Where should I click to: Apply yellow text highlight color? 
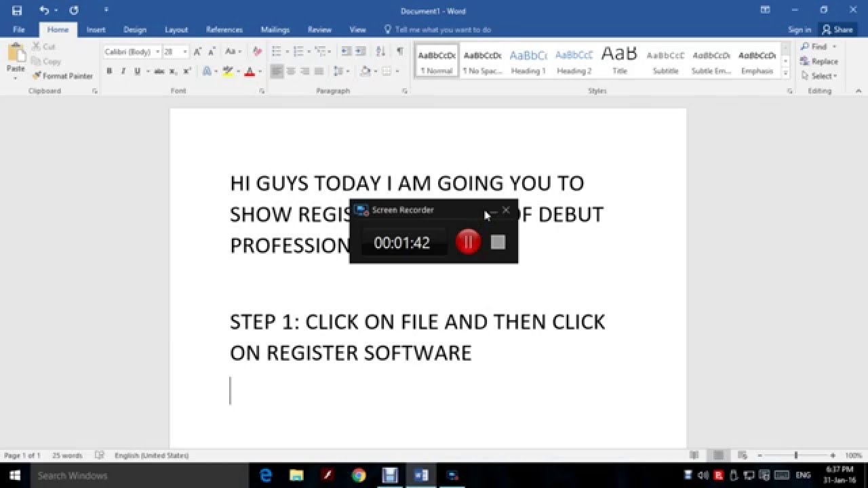pos(228,71)
